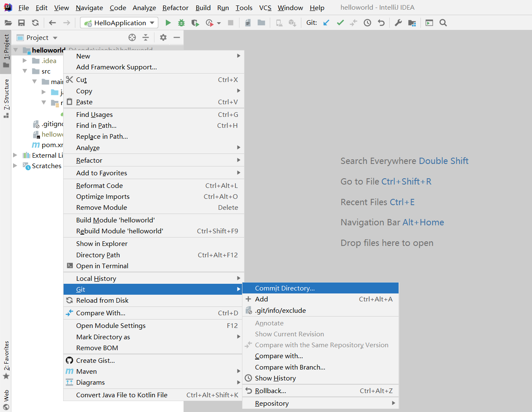Open the Refactor menu in menu bar
This screenshot has height=412, width=532.
click(x=176, y=8)
